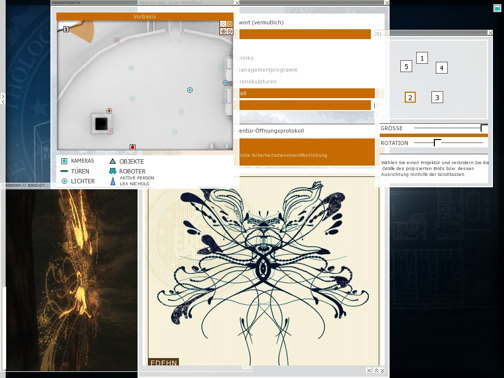The image size is (504, 378).
Task: Pick projector number 4
Action: [x=441, y=68]
